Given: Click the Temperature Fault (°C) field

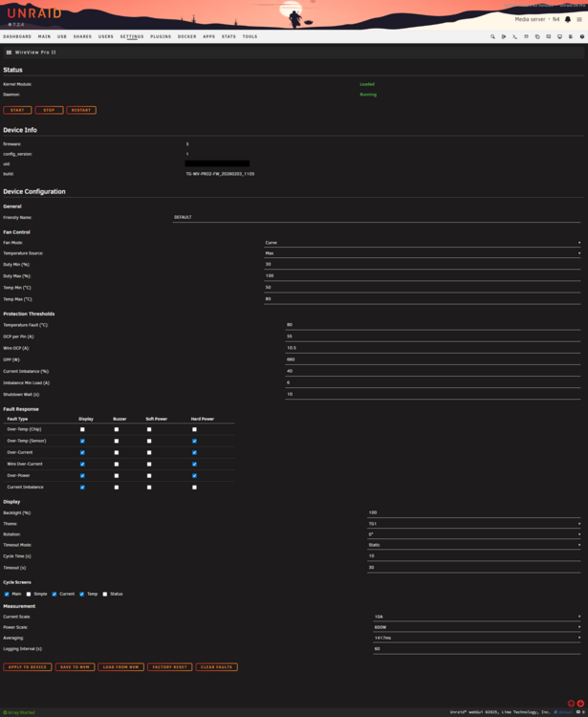Looking at the screenshot, I should [433, 325].
